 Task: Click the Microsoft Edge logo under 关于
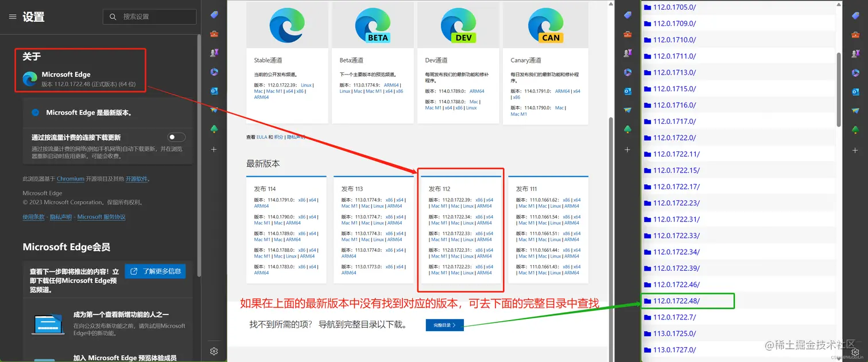(30, 79)
